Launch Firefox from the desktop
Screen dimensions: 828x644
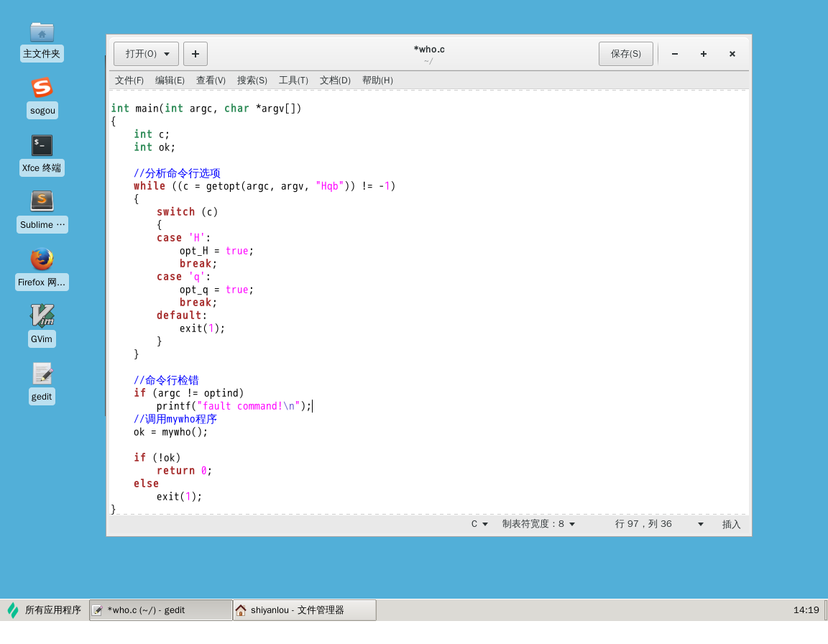click(x=42, y=259)
